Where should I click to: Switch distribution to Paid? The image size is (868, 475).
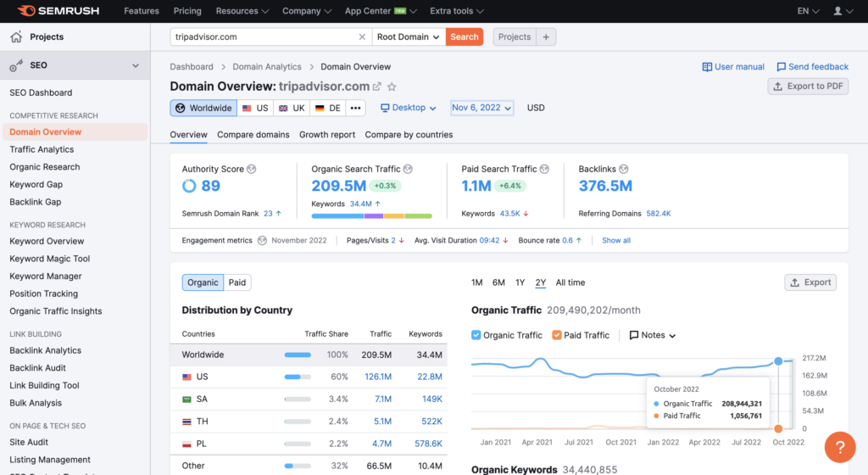[237, 282]
